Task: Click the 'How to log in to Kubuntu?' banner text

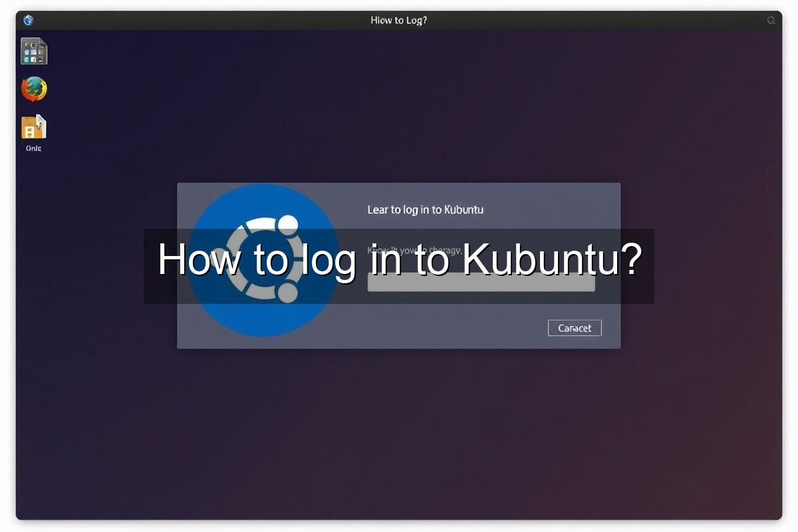Action: [x=399, y=260]
